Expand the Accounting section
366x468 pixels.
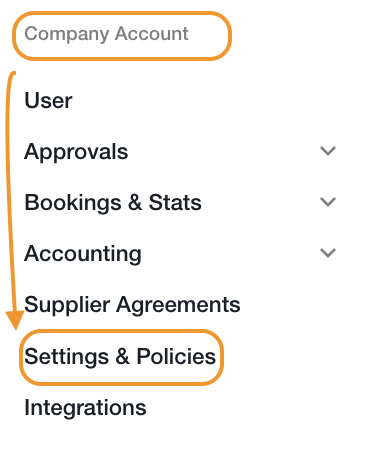pos(328,253)
